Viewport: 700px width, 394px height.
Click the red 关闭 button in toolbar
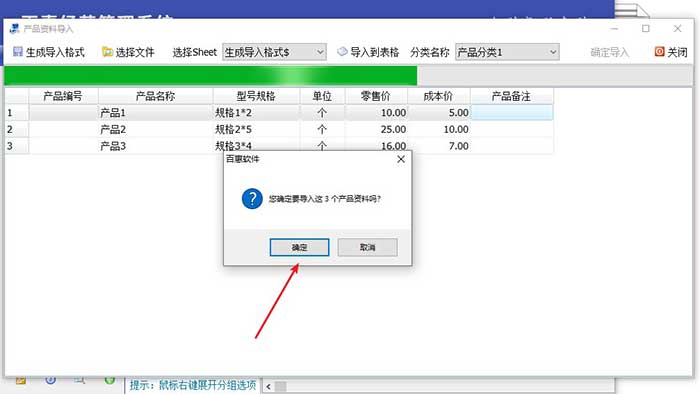671,52
